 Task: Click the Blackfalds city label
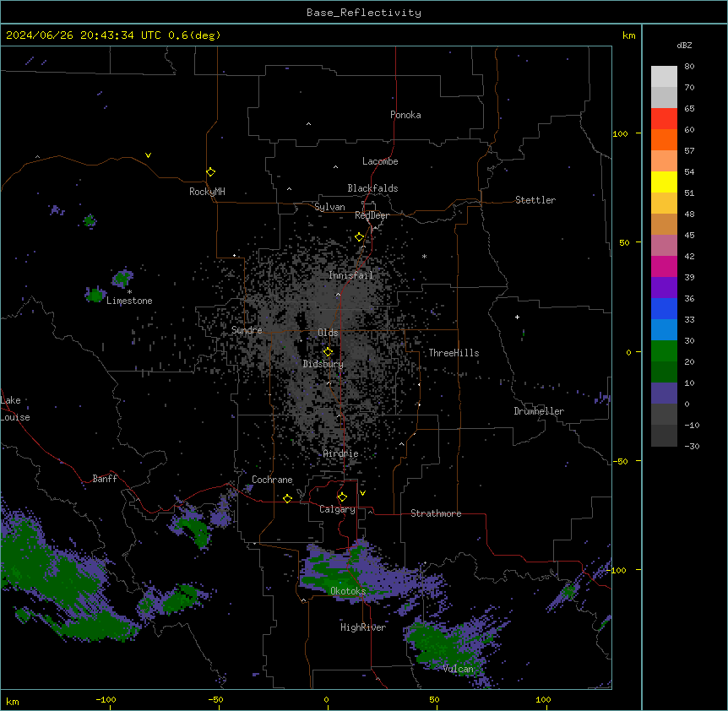[x=372, y=188]
